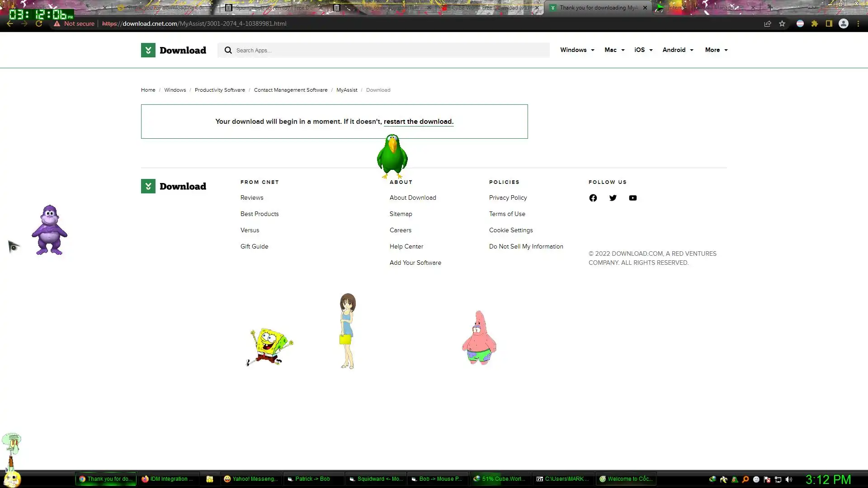Click the volume speaker tray icon
The height and width of the screenshot is (488, 868).
tap(789, 479)
